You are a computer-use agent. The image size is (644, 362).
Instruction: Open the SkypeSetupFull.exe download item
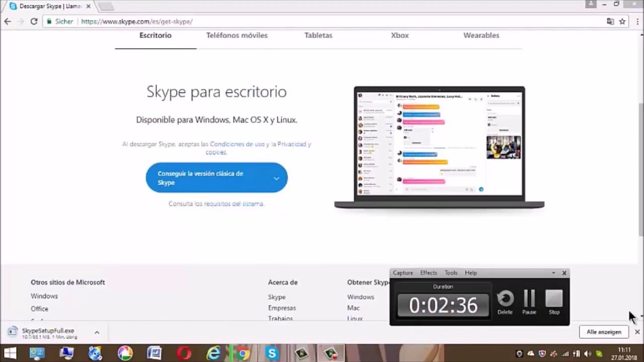coord(48,333)
